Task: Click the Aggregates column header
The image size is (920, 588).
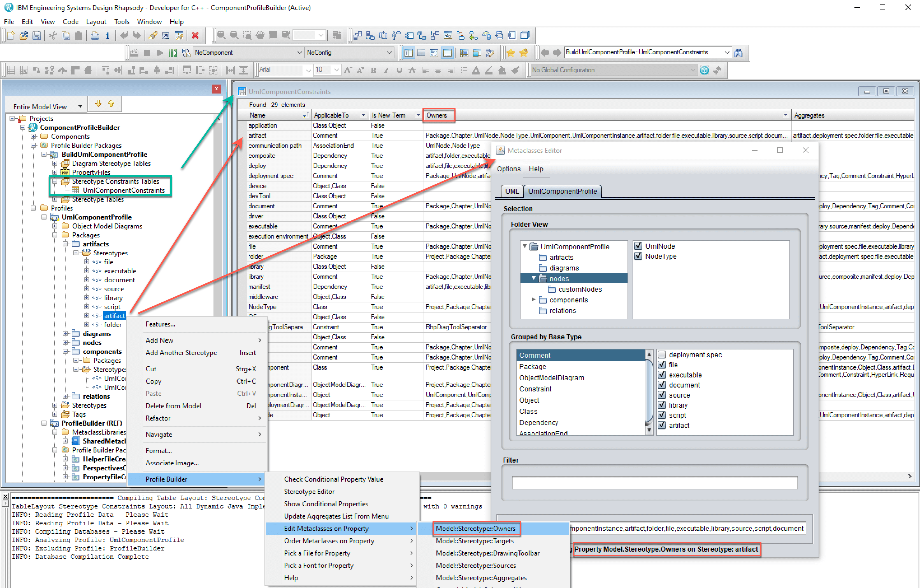Action: (x=809, y=115)
